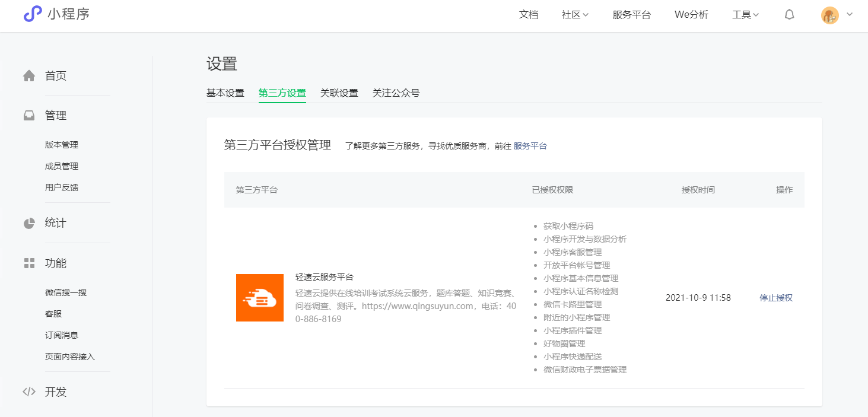Open the 关注公众号 tab
868x417 pixels.
point(396,93)
